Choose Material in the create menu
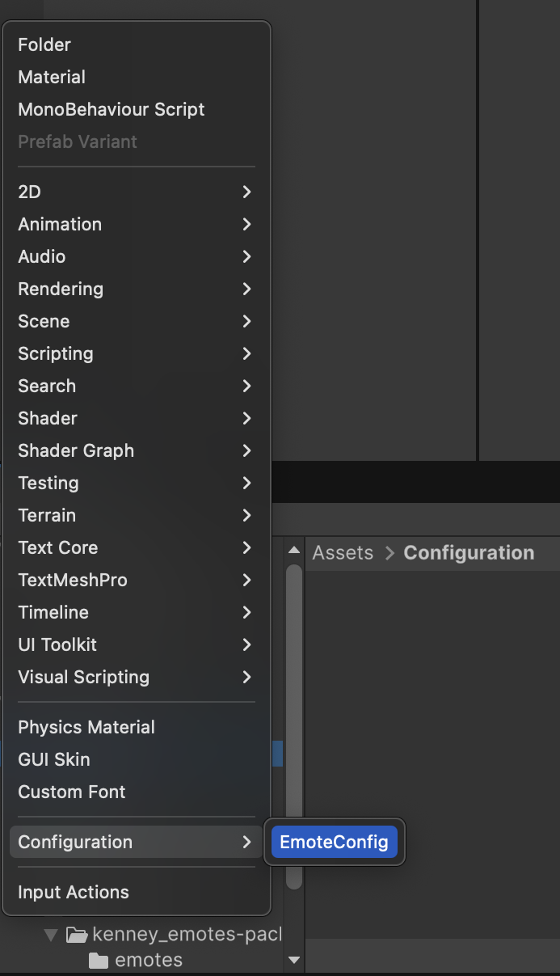Screen dimensions: 560x976 (52, 78)
